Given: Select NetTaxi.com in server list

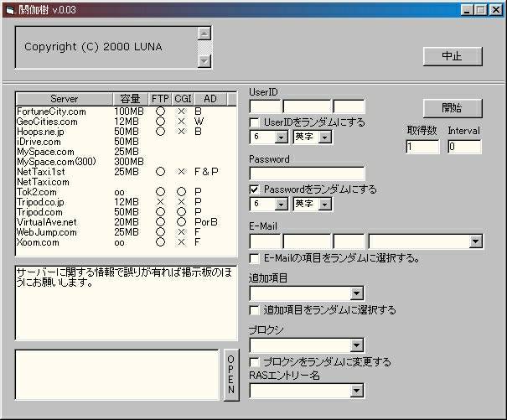Looking at the screenshot, I should click(126, 182).
